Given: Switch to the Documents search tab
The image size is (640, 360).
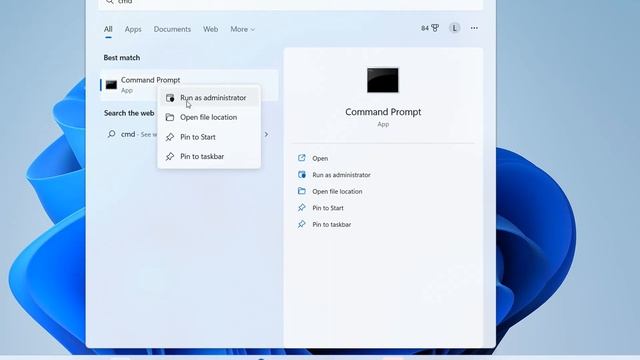Looking at the screenshot, I should tap(172, 29).
